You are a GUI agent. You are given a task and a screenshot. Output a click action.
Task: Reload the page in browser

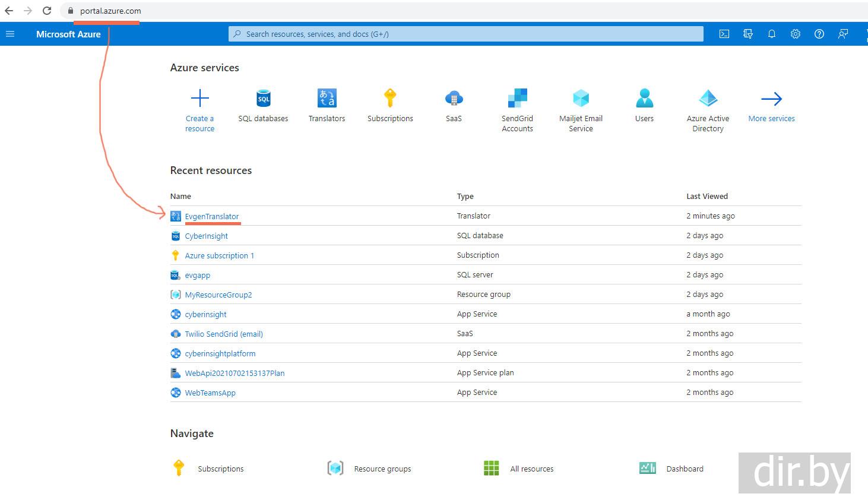tap(47, 11)
